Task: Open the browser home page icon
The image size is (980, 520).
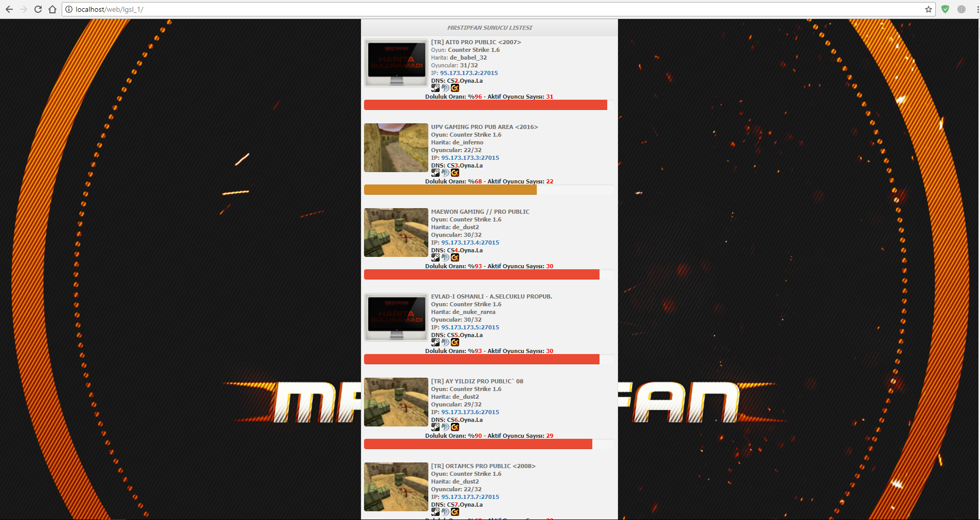Action: 52,9
